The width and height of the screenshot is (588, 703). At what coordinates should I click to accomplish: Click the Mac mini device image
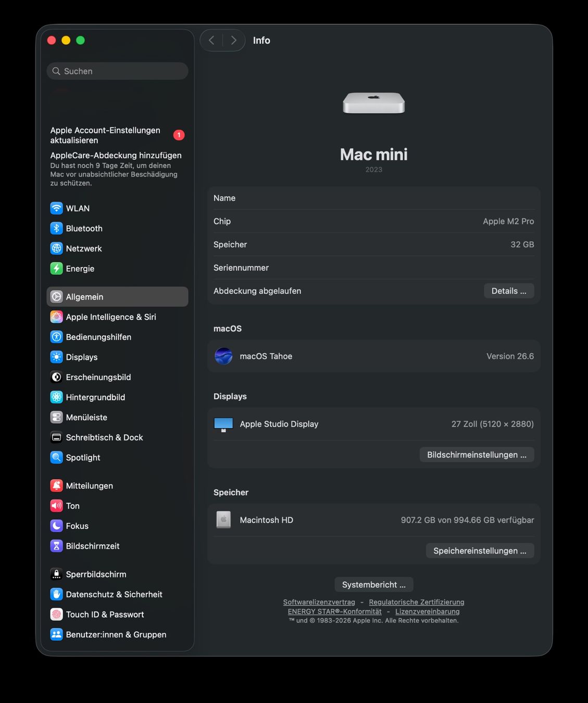point(374,103)
